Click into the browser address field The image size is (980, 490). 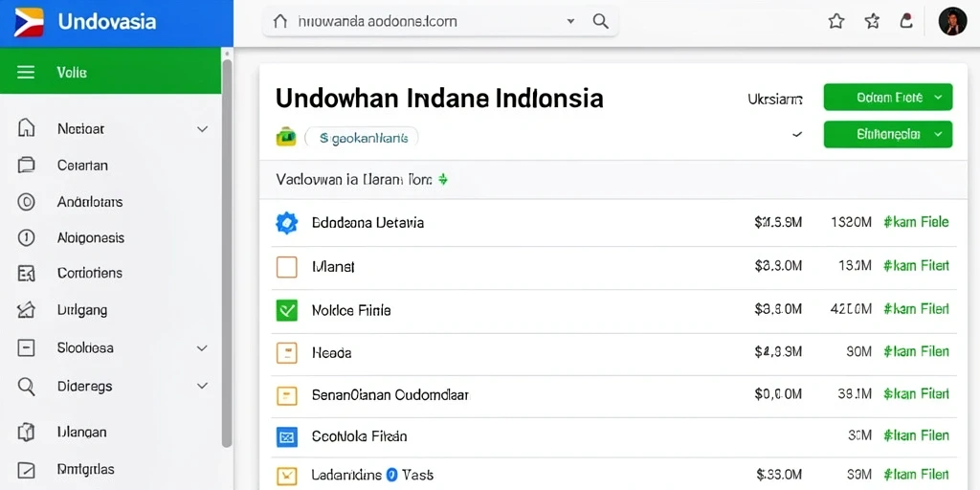(x=440, y=21)
